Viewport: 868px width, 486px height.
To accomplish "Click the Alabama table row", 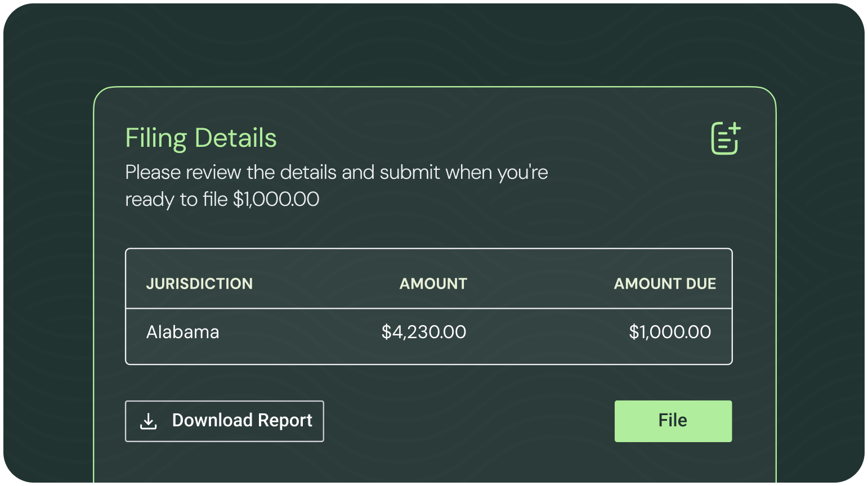I will pos(429,336).
